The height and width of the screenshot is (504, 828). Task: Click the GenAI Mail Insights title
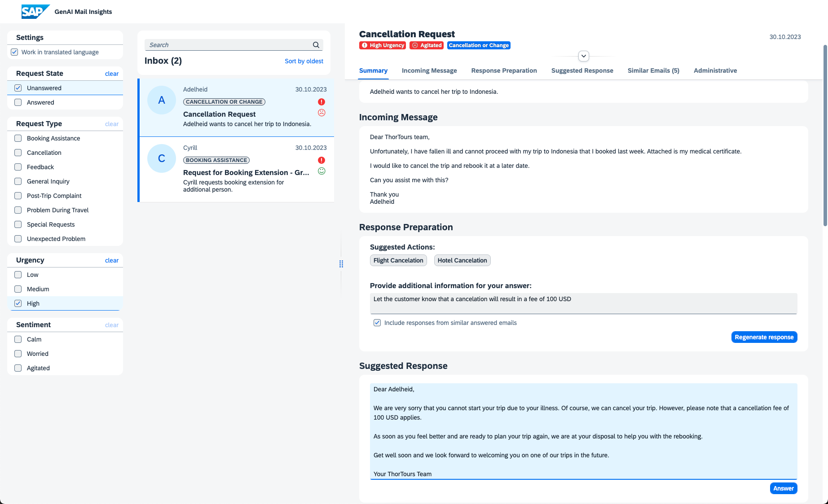83,12
